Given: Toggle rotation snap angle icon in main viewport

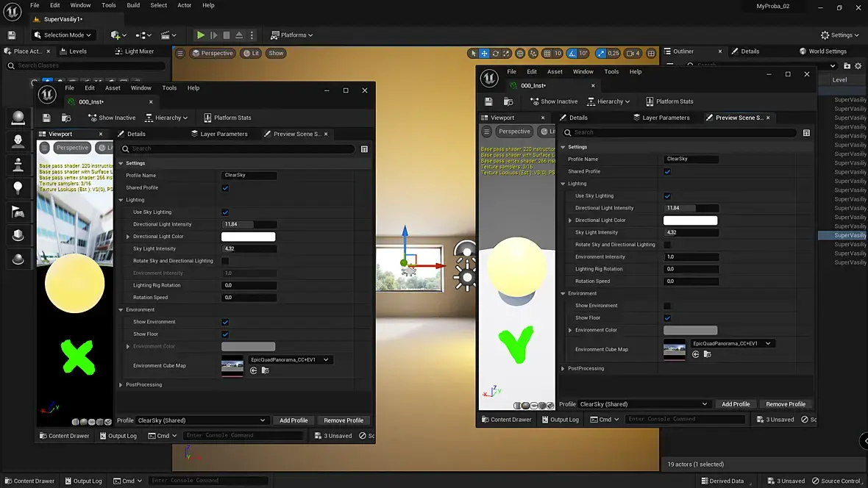Looking at the screenshot, I should click(x=572, y=53).
